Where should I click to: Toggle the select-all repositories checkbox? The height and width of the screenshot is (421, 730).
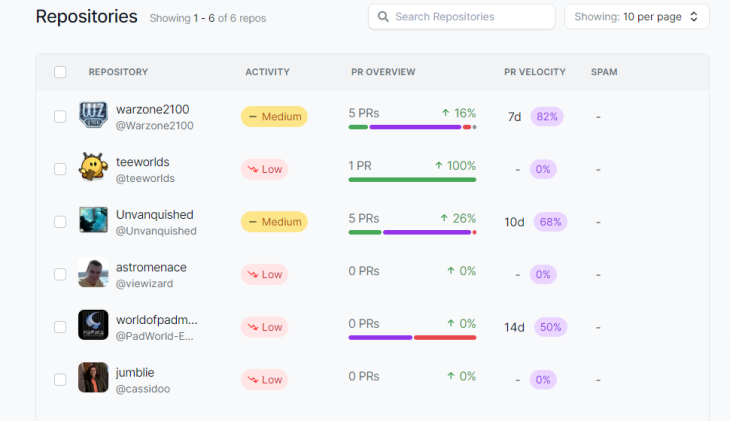click(x=60, y=72)
